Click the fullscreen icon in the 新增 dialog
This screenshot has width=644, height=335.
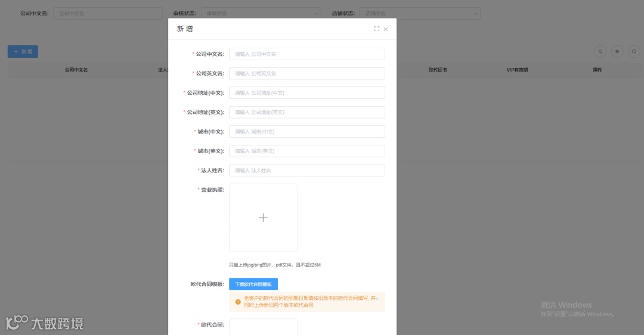(377, 29)
